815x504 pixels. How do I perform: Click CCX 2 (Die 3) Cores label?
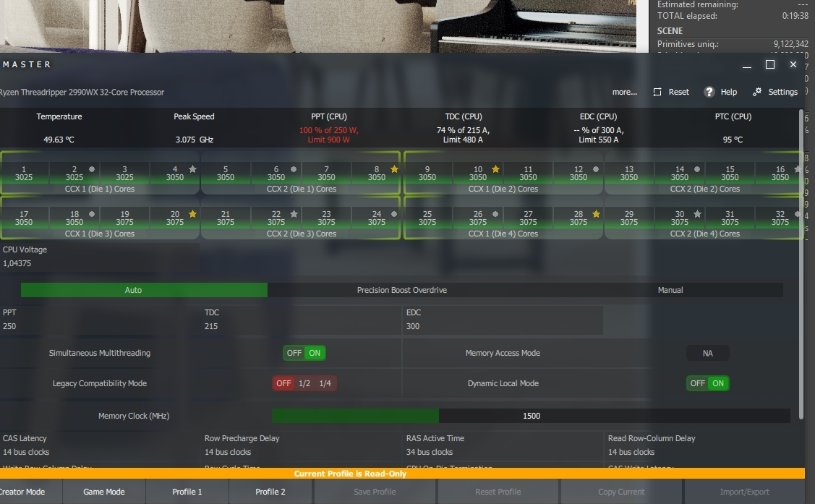coord(302,234)
